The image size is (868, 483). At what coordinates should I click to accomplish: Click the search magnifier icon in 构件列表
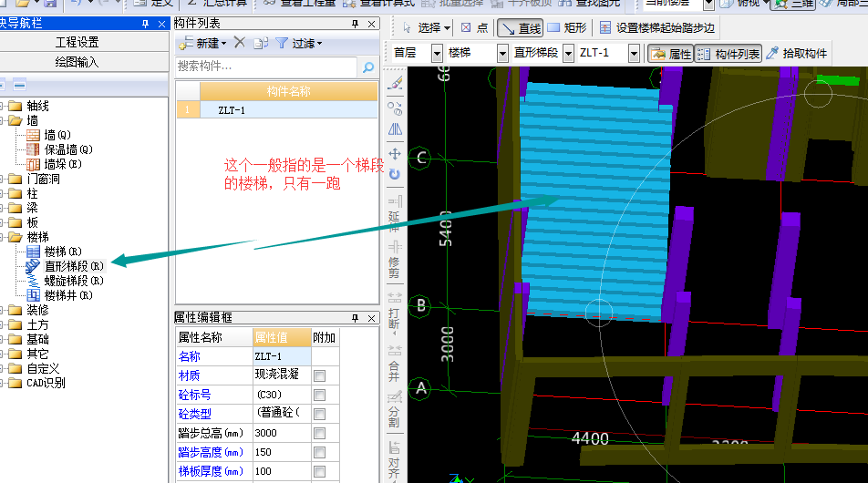(368, 67)
